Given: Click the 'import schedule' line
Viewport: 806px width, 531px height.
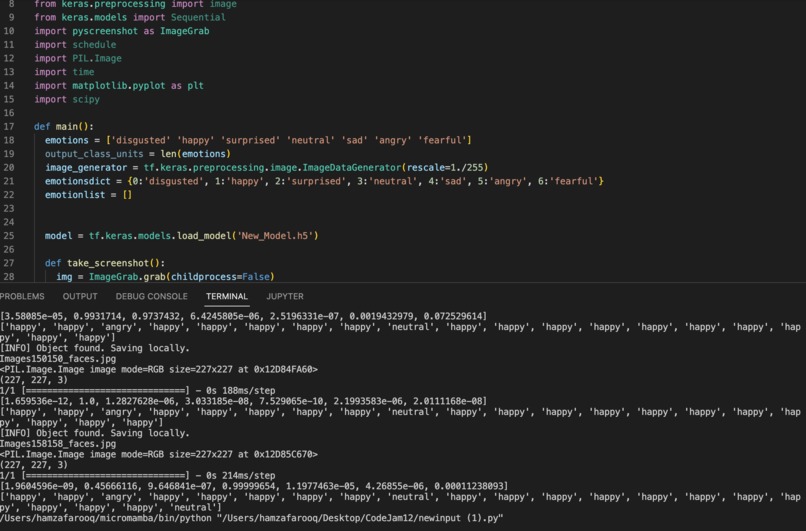Looking at the screenshot, I should (75, 45).
